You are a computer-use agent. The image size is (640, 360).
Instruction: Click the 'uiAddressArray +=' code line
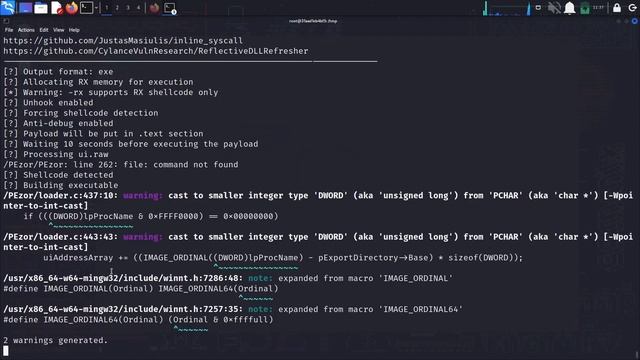coord(283,258)
